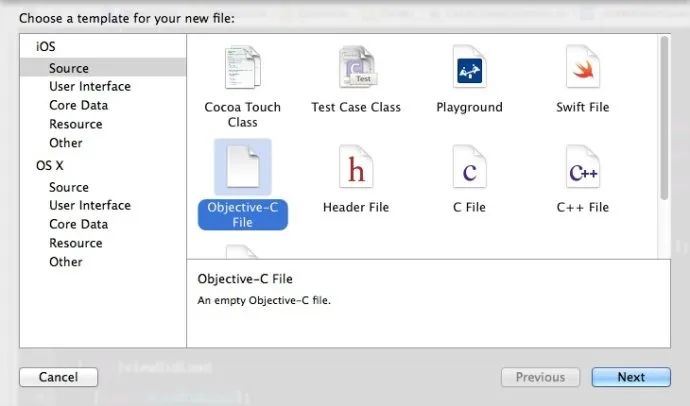690x406 pixels.
Task: Pick the Header File template icon
Action: click(356, 168)
